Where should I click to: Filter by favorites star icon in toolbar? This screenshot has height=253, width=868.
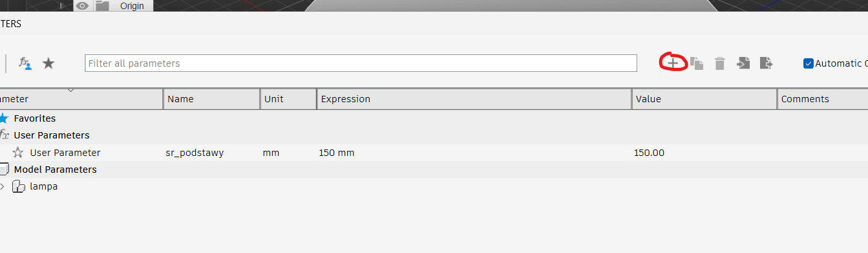[48, 63]
